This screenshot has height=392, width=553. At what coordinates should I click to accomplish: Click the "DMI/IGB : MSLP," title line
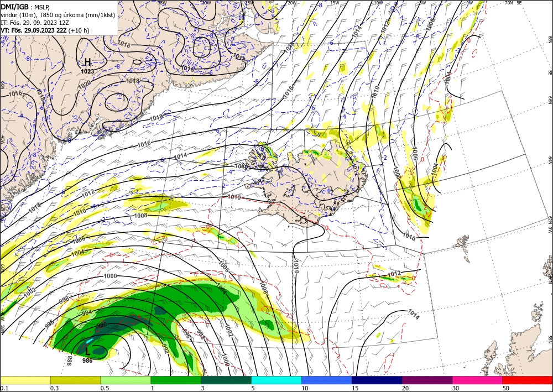point(25,6)
